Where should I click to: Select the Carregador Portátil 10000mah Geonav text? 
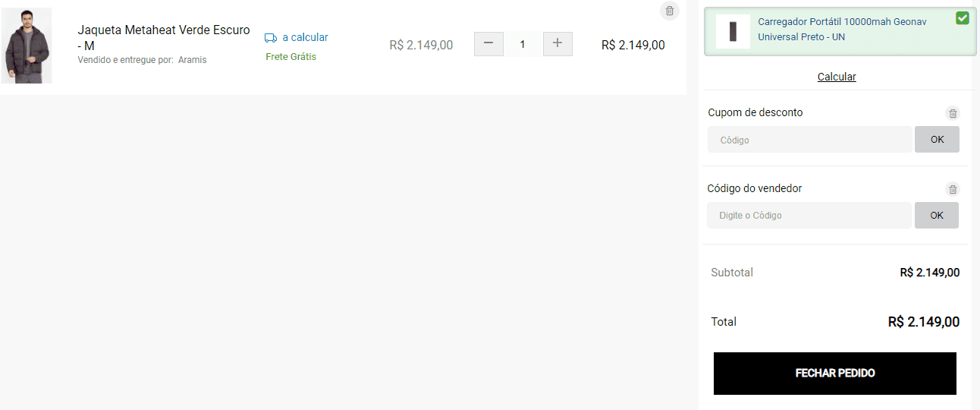[842, 22]
